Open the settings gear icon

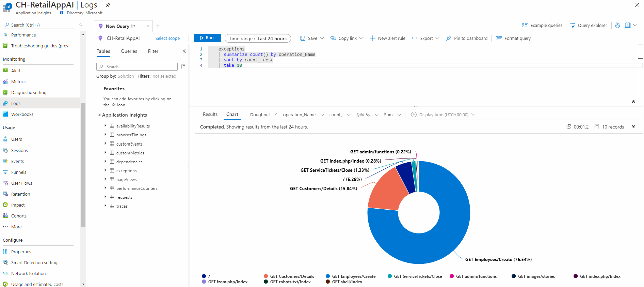617,25
